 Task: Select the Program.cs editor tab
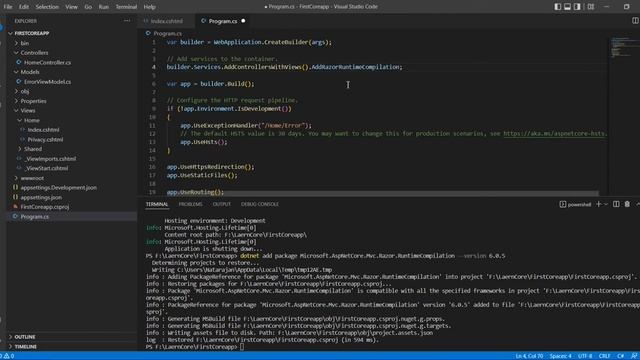(223, 21)
